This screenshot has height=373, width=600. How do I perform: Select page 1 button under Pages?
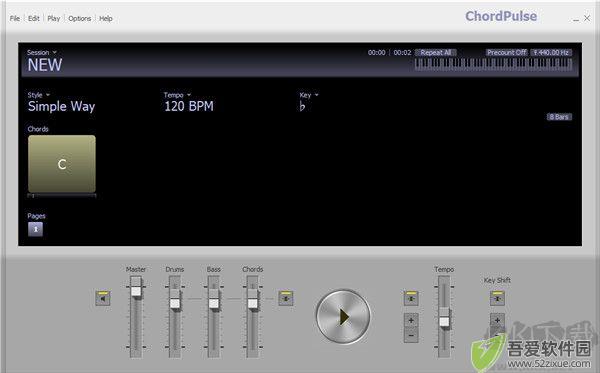coord(36,229)
